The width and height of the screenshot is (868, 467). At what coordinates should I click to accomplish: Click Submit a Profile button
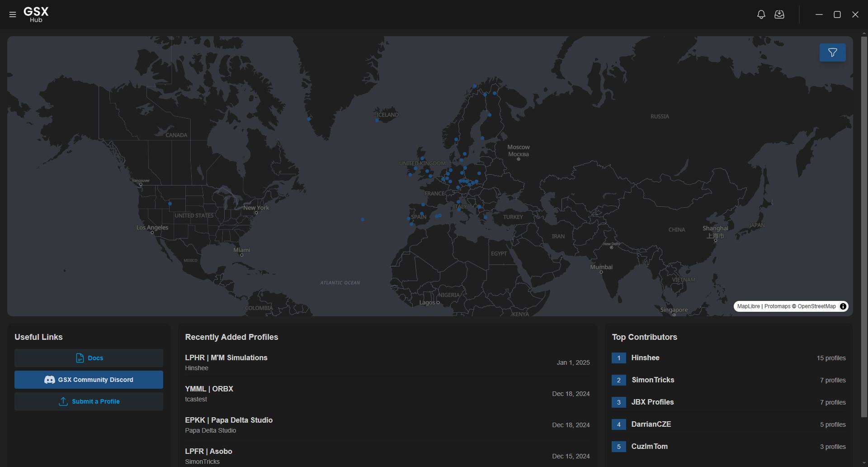point(89,401)
